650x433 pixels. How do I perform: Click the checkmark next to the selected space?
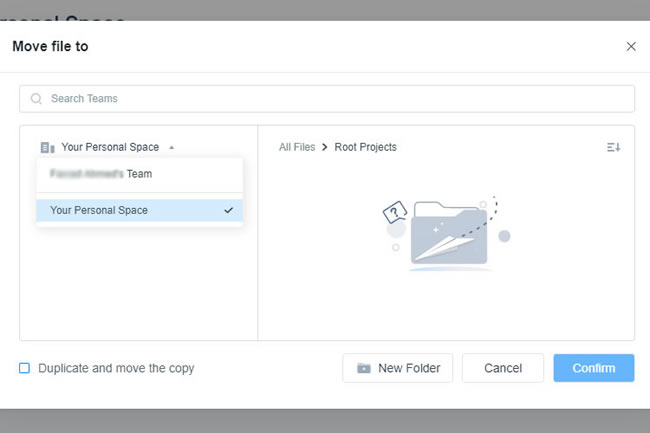tap(229, 210)
